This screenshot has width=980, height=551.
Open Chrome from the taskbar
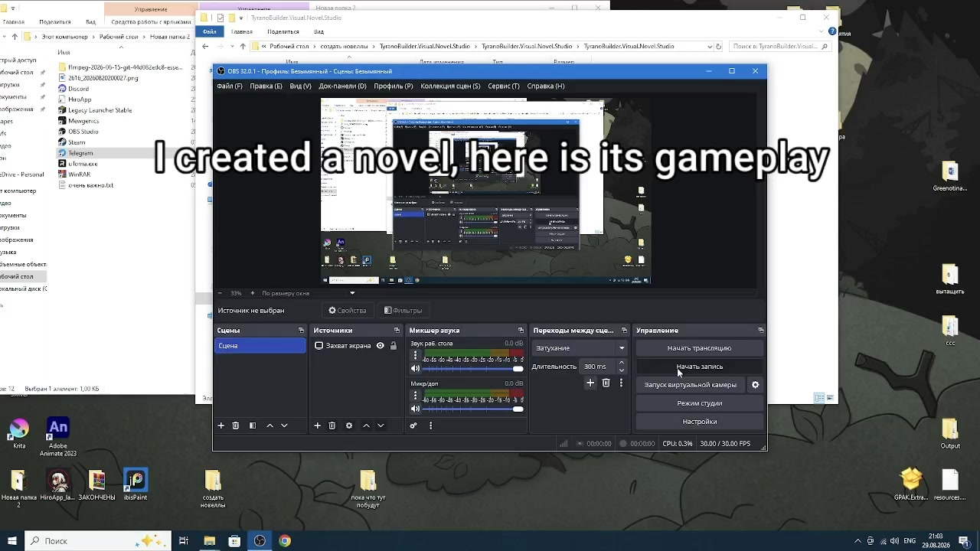pos(285,541)
